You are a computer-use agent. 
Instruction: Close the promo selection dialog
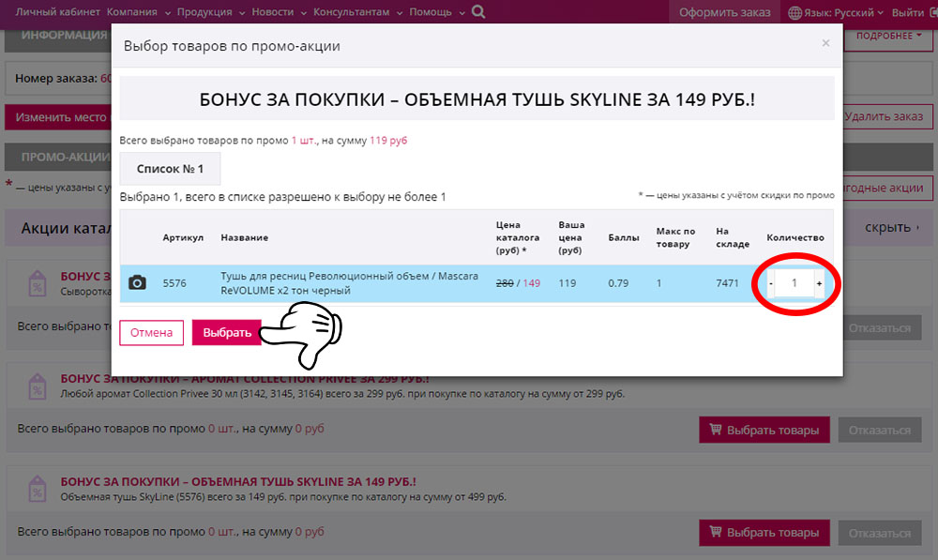[x=825, y=43]
